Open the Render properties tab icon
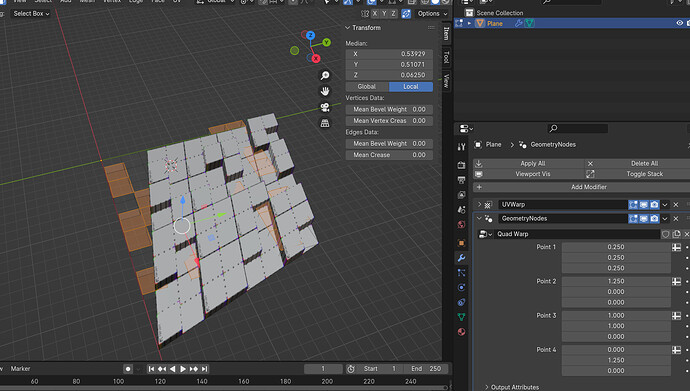This screenshot has width=690, height=391. [x=461, y=165]
